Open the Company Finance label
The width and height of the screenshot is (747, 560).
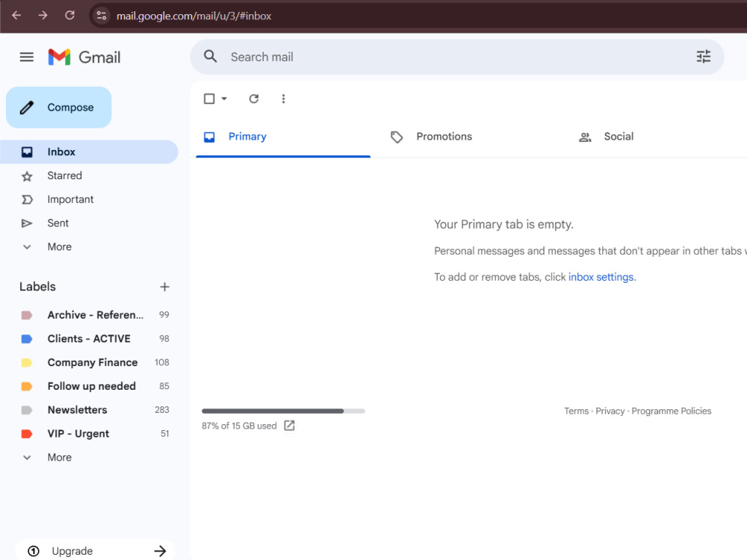(89, 362)
